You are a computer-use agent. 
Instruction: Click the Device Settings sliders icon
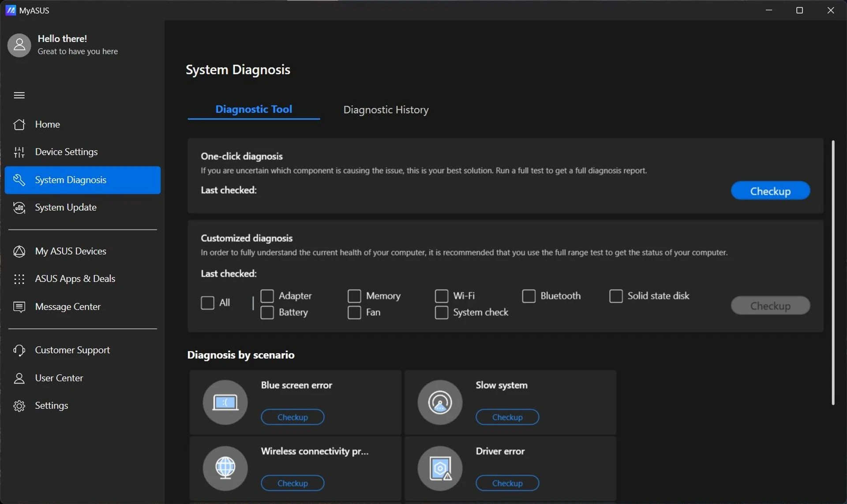click(19, 152)
